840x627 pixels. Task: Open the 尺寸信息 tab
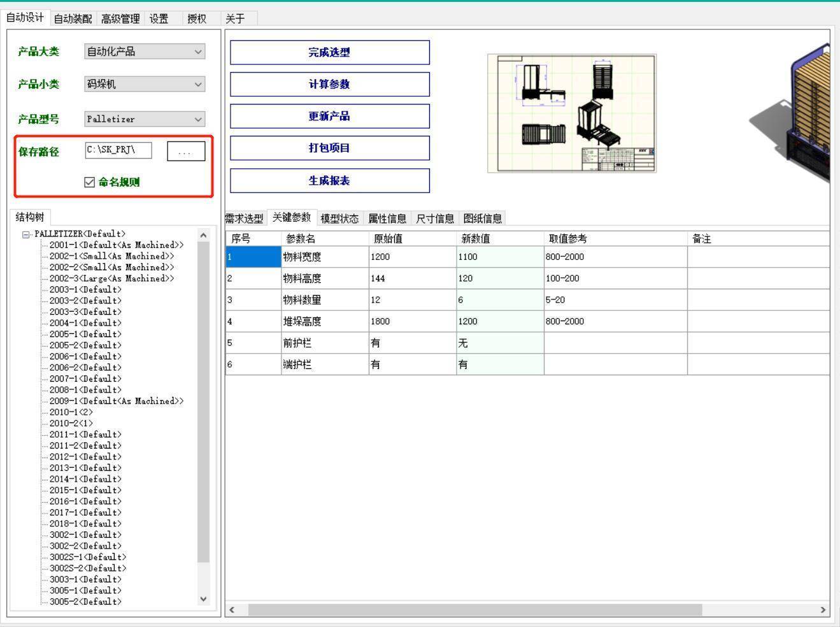coord(435,219)
